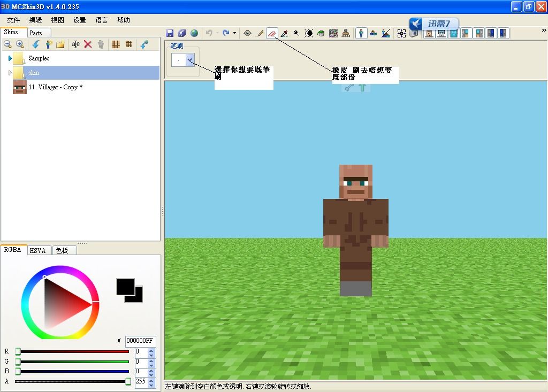
Task: Toggle the perspective character view button
Action: point(361,33)
